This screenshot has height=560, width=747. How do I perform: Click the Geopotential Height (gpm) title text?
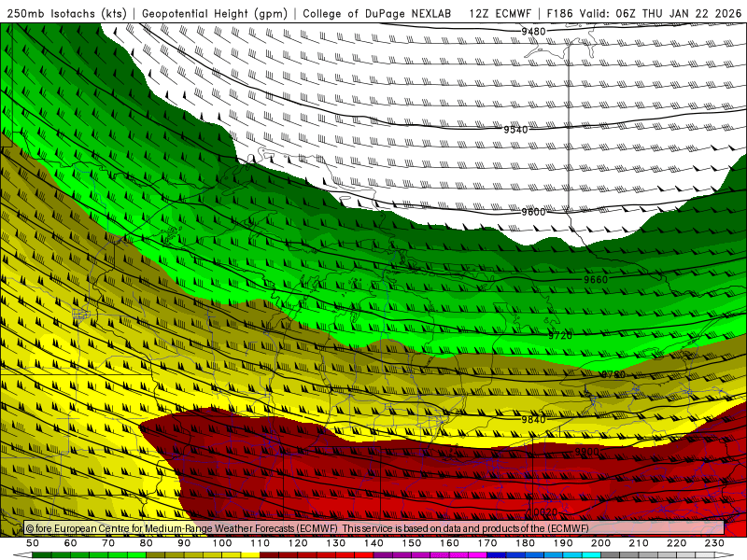coord(215,13)
